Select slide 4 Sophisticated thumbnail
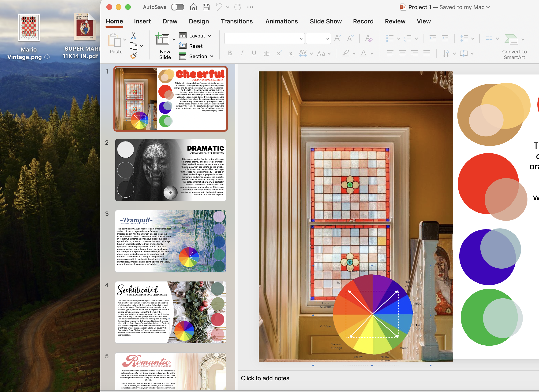 pyautogui.click(x=171, y=312)
